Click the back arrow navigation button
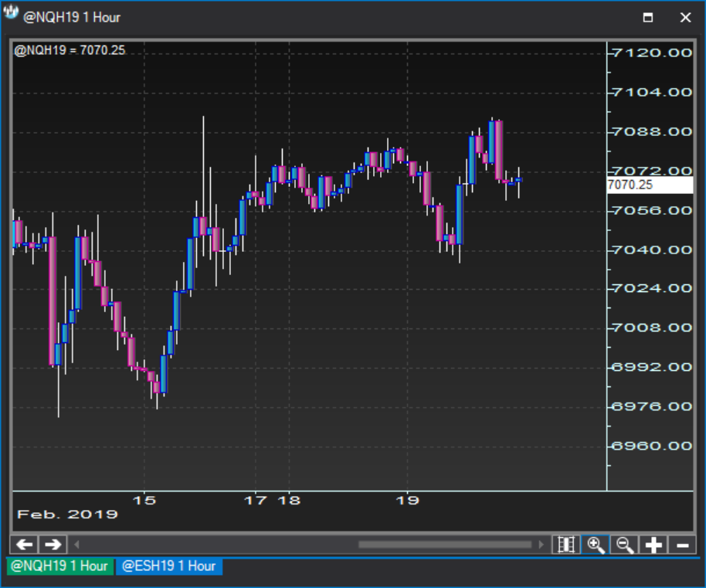This screenshot has width=706, height=588. (24, 545)
